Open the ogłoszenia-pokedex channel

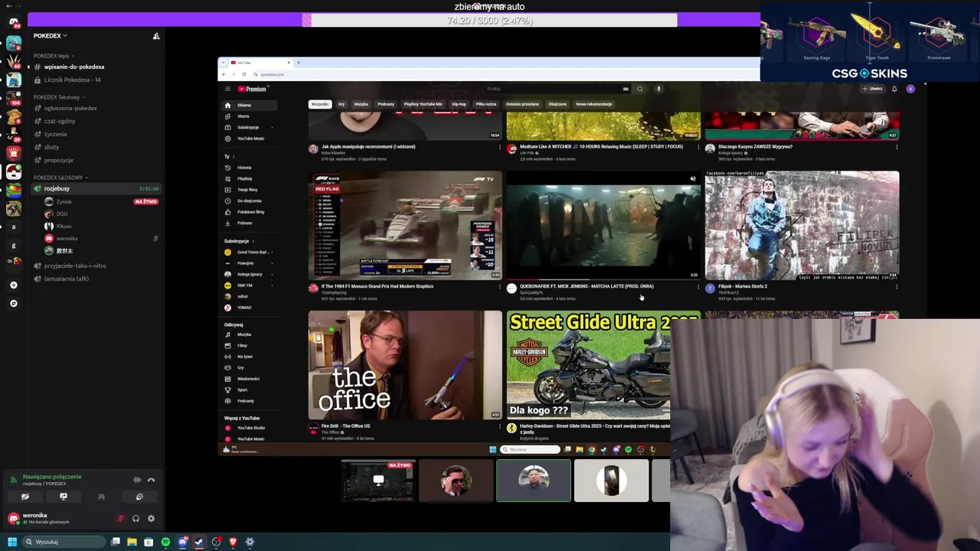coord(96,108)
